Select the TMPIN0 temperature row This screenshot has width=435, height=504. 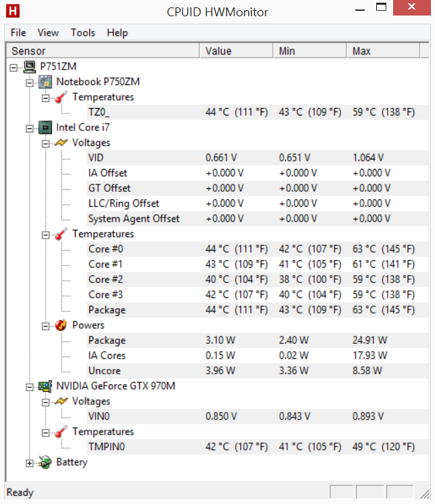coord(257,447)
